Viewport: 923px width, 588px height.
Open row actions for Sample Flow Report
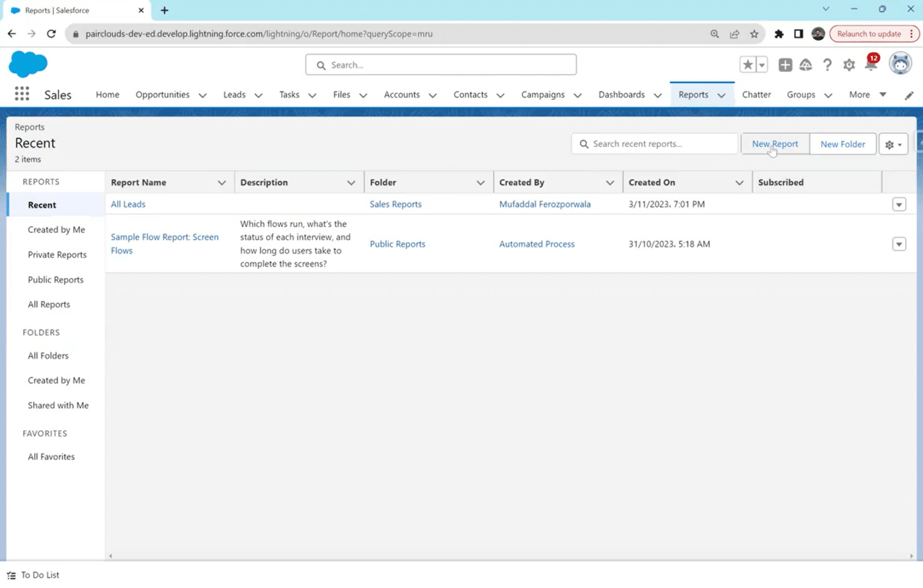coord(899,244)
